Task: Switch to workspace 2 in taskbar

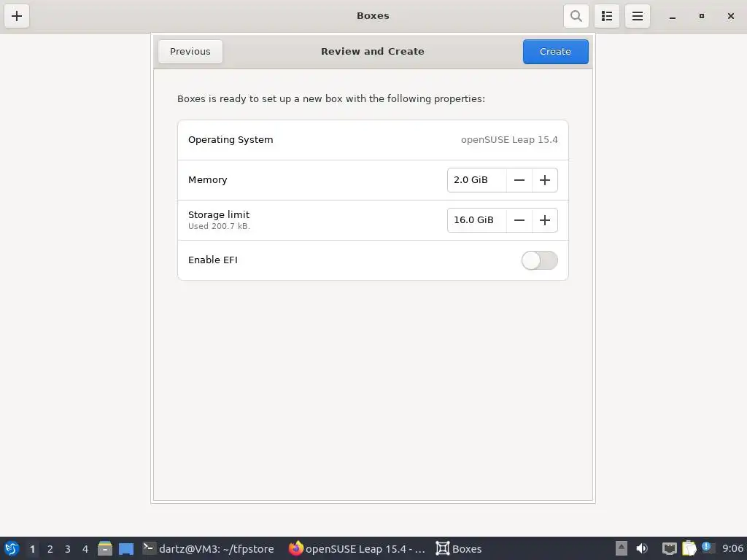Action: [x=50, y=549]
